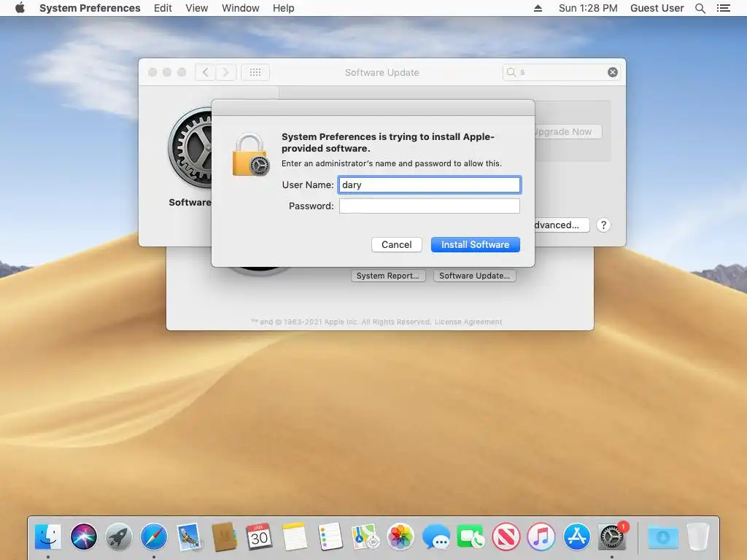
Task: Open FaceTime app in Dock
Action: (471, 537)
